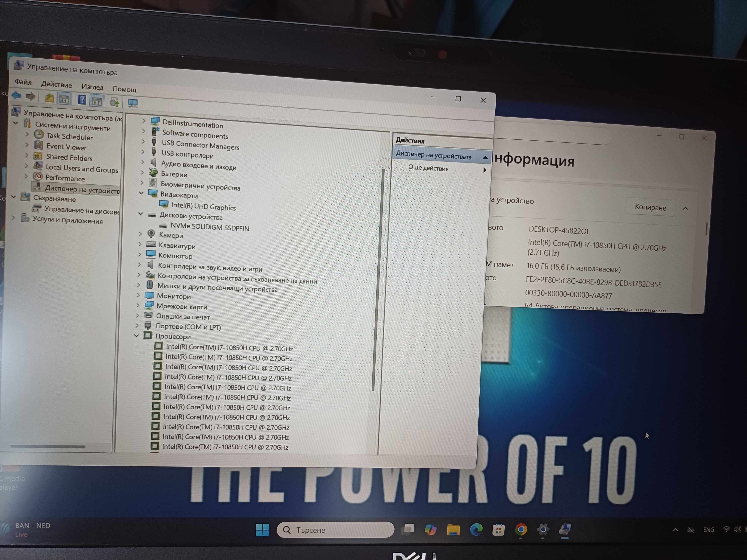Click the blue Help question mark icon
This screenshot has height=560, width=747.
point(82,100)
